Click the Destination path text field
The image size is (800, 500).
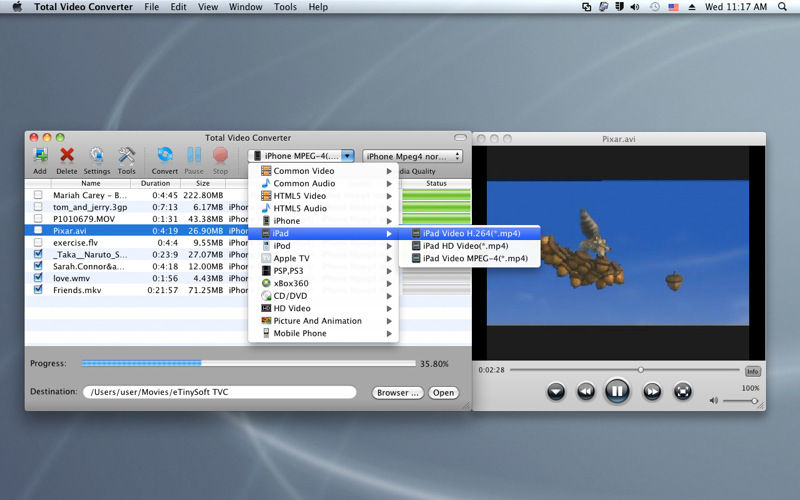point(219,393)
